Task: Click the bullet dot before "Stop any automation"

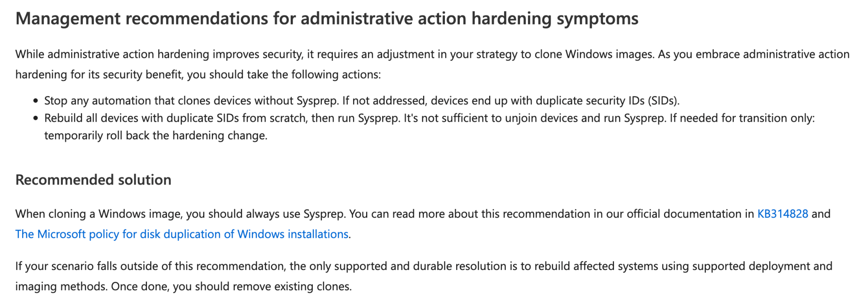Action: click(36, 101)
